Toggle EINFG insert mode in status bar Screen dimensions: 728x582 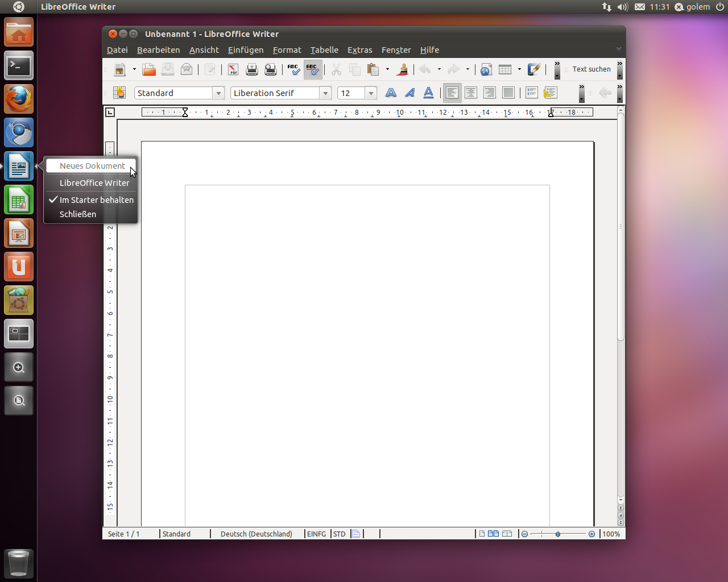[316, 534]
